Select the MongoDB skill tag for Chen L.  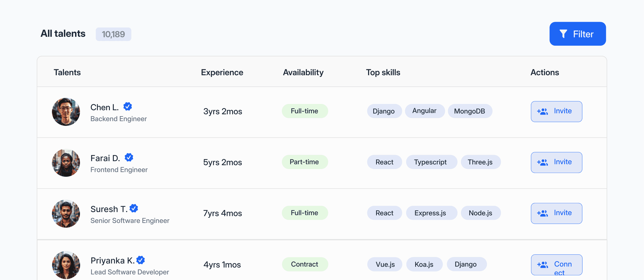470,111
